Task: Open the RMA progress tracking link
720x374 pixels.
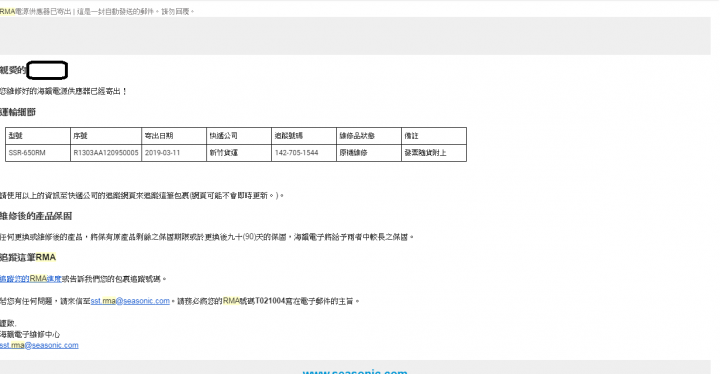Action: (x=31, y=279)
